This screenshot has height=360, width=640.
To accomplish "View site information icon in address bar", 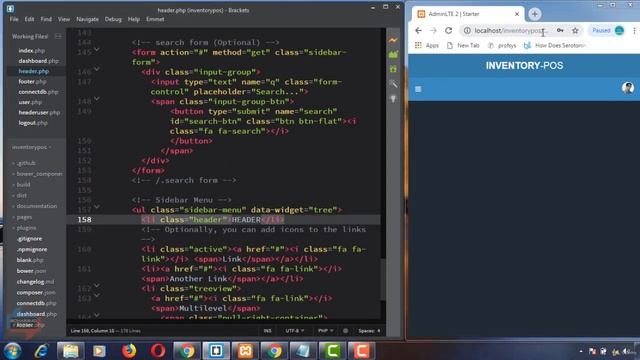I will 467,31.
